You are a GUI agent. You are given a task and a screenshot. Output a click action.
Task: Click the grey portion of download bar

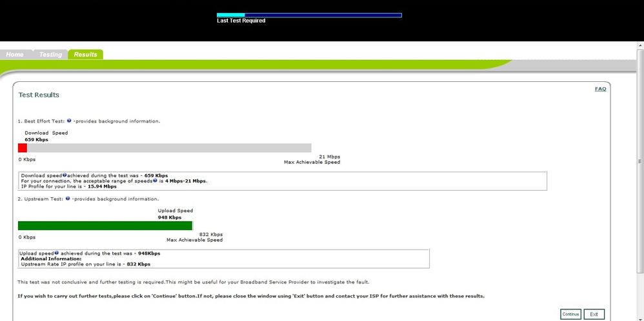[169, 148]
